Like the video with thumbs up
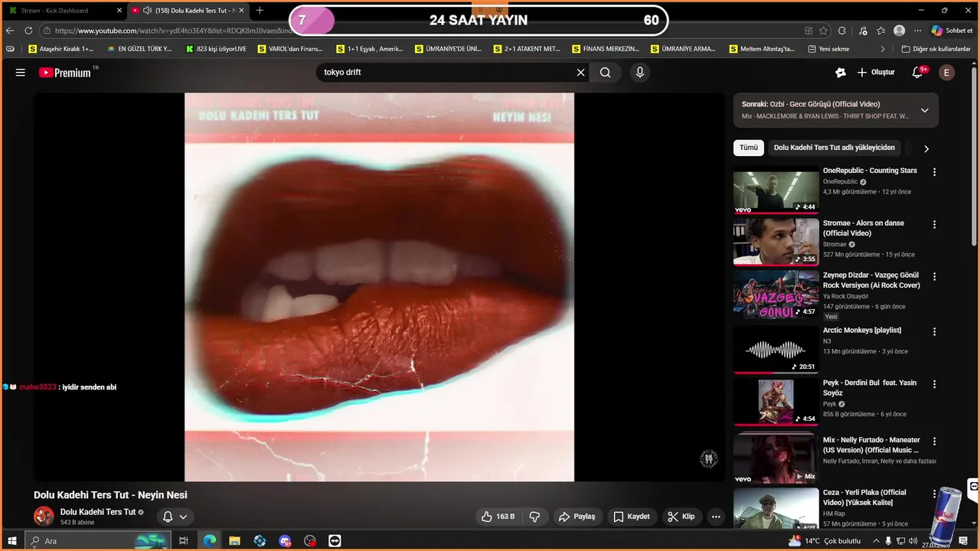 click(497, 517)
